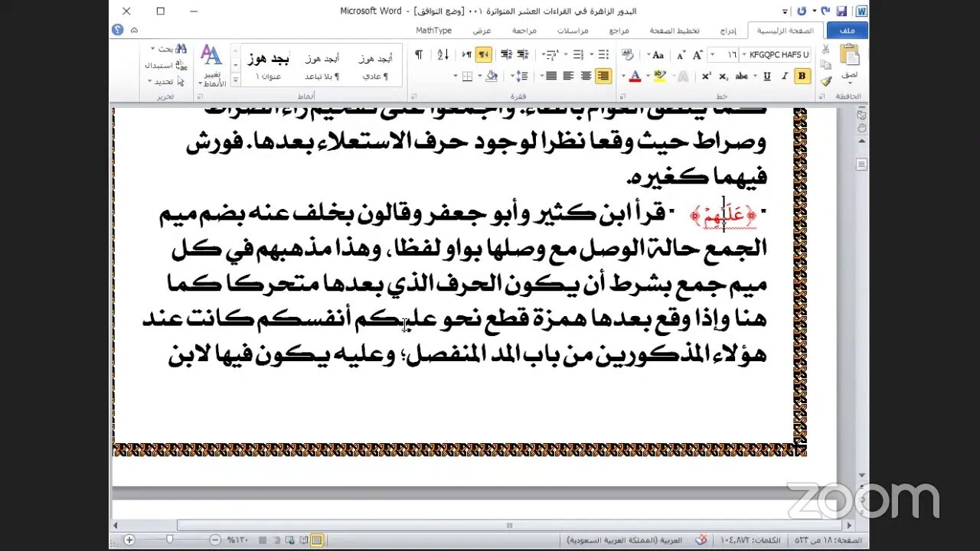The image size is (980, 551).
Task: Click the Word Help question mark
Action: [118, 30]
